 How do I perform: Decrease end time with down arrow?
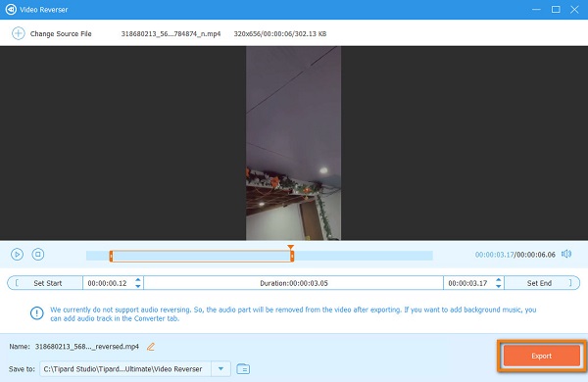point(499,286)
